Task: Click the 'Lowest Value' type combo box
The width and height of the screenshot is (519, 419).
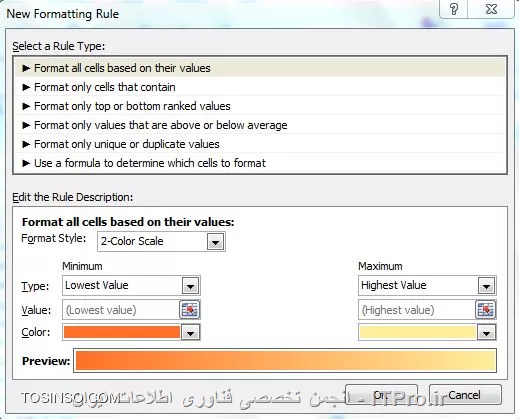Action: [x=131, y=286]
